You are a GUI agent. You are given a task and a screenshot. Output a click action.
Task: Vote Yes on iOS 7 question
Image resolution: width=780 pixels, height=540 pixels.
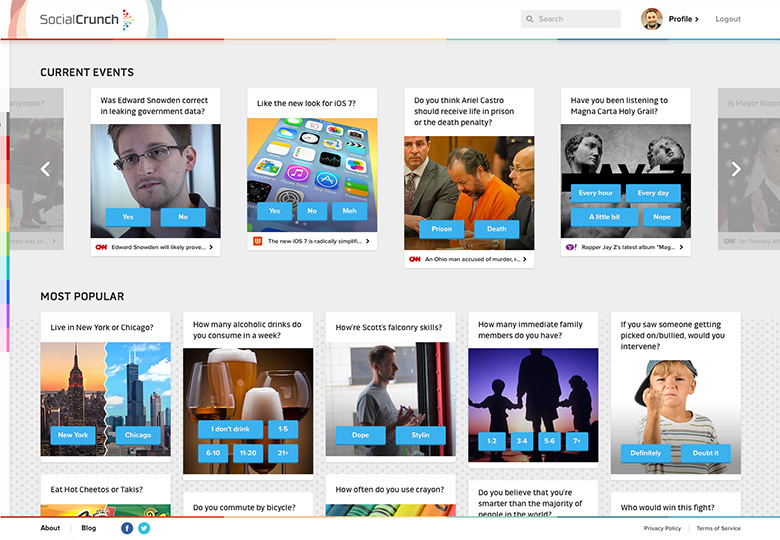click(275, 211)
